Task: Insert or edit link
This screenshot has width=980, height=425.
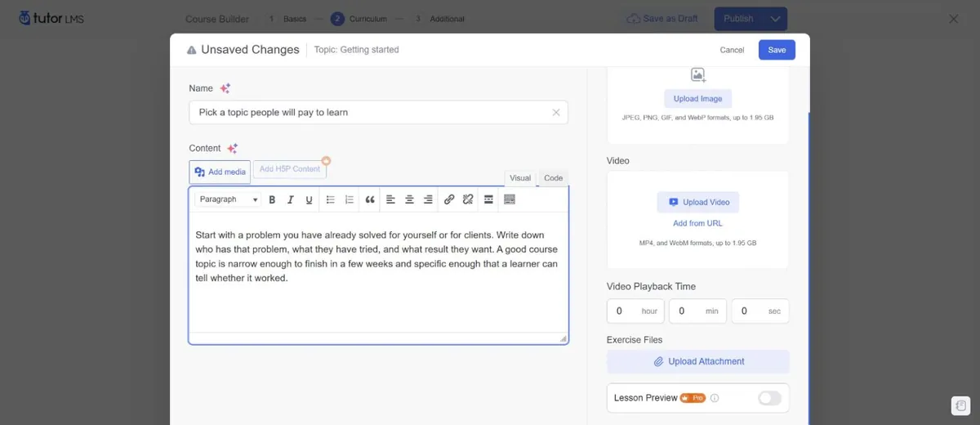Action: tap(449, 199)
